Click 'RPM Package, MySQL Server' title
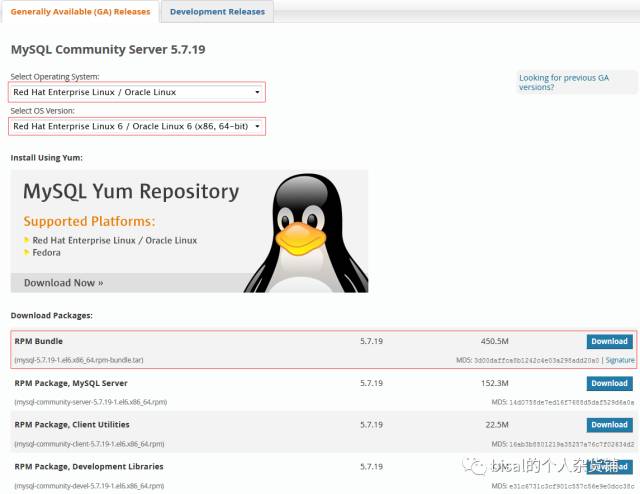 tap(71, 383)
